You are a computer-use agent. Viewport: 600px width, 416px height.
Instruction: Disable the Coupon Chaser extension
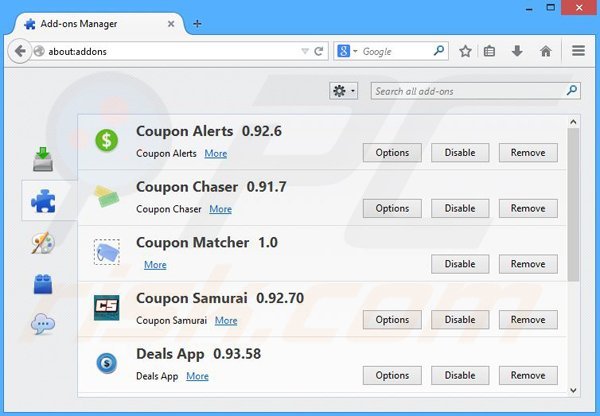[460, 209]
